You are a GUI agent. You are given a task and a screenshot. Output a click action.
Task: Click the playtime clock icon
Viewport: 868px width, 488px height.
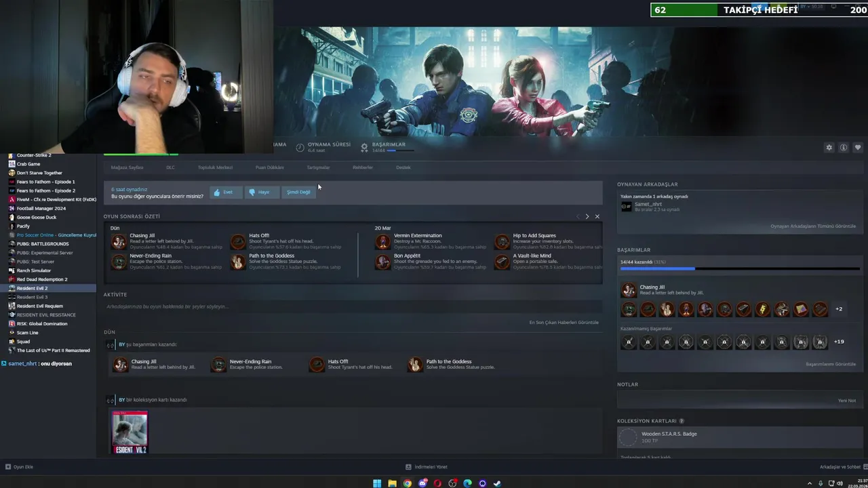tap(300, 147)
